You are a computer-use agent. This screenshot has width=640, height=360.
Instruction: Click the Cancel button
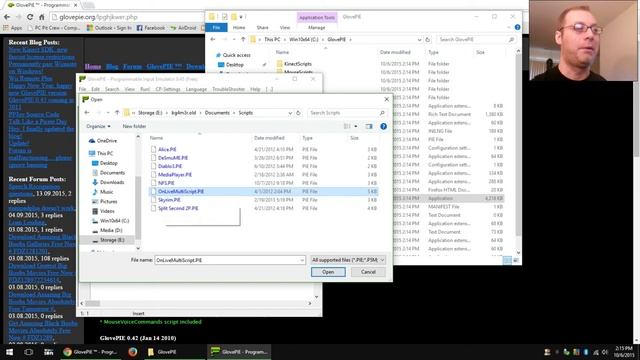pos(368,272)
